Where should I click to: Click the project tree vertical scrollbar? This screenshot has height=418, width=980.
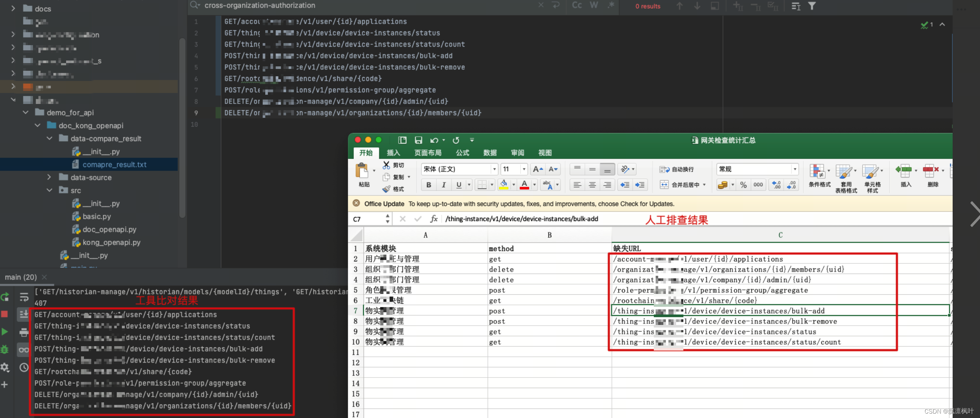[x=182, y=127]
